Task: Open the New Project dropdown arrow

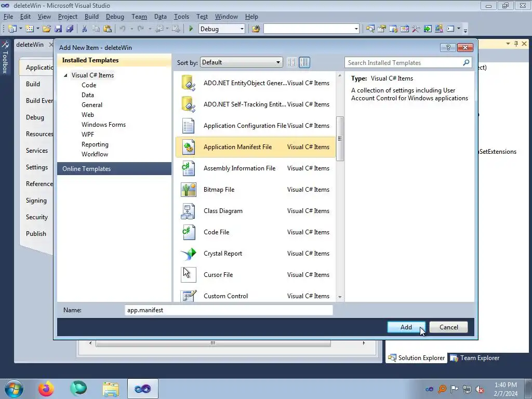Action: [20, 29]
